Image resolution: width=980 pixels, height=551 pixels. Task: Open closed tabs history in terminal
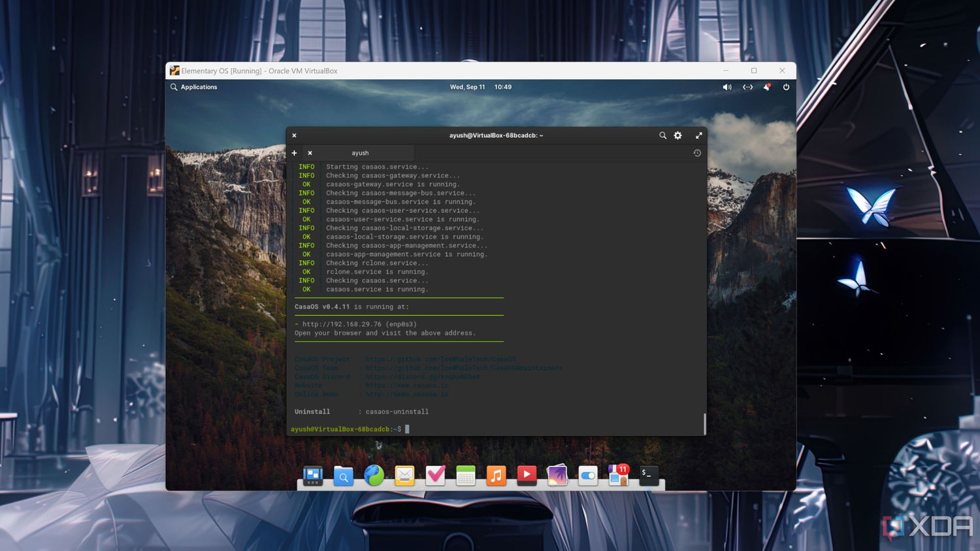[697, 153]
